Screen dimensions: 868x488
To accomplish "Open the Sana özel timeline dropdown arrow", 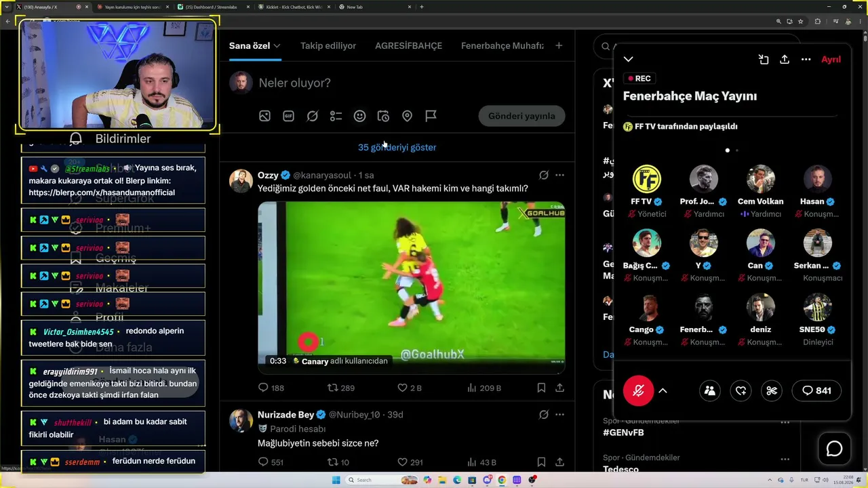I will click(277, 45).
